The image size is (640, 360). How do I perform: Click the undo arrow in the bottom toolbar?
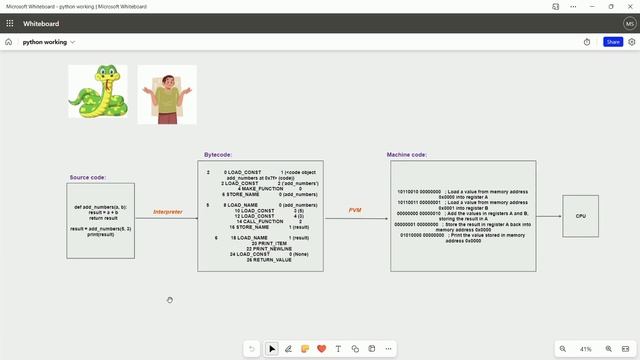click(x=252, y=349)
